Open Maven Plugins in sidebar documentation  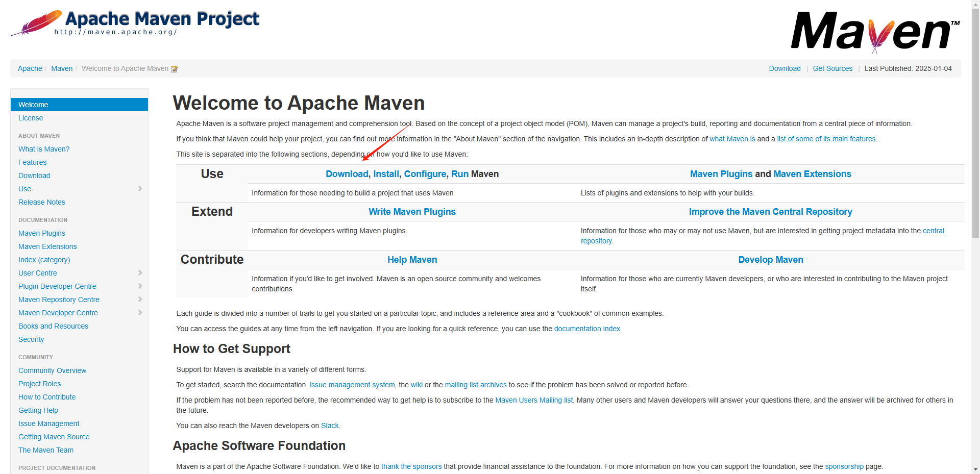(42, 233)
